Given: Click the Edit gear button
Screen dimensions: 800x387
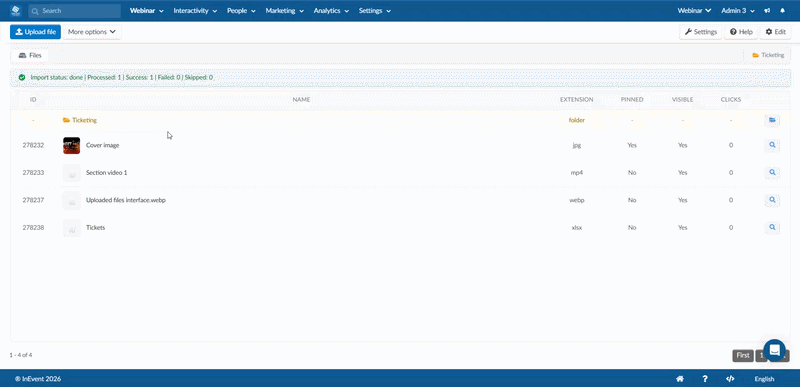Looking at the screenshot, I should [x=776, y=32].
